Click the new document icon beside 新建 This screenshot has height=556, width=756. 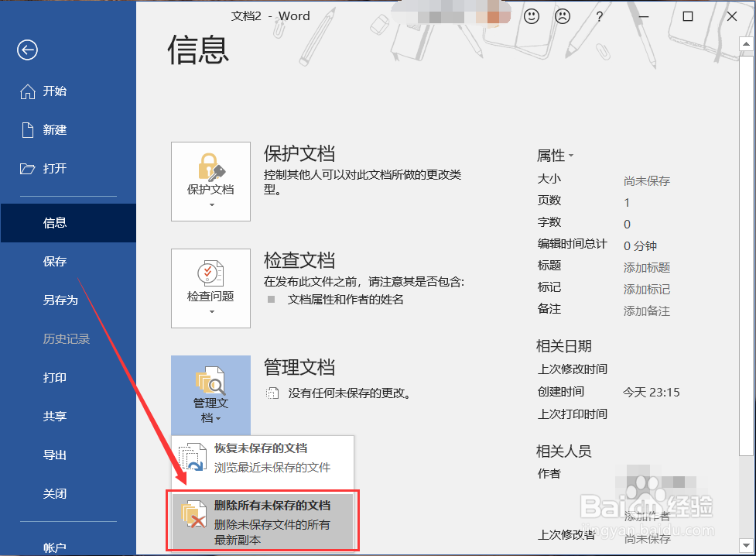tap(28, 129)
